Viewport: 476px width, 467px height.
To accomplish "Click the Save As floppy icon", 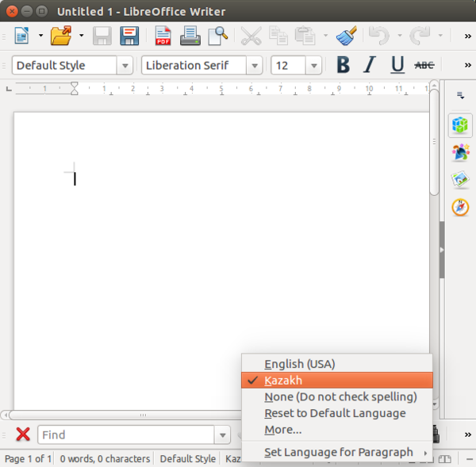I will click(129, 36).
